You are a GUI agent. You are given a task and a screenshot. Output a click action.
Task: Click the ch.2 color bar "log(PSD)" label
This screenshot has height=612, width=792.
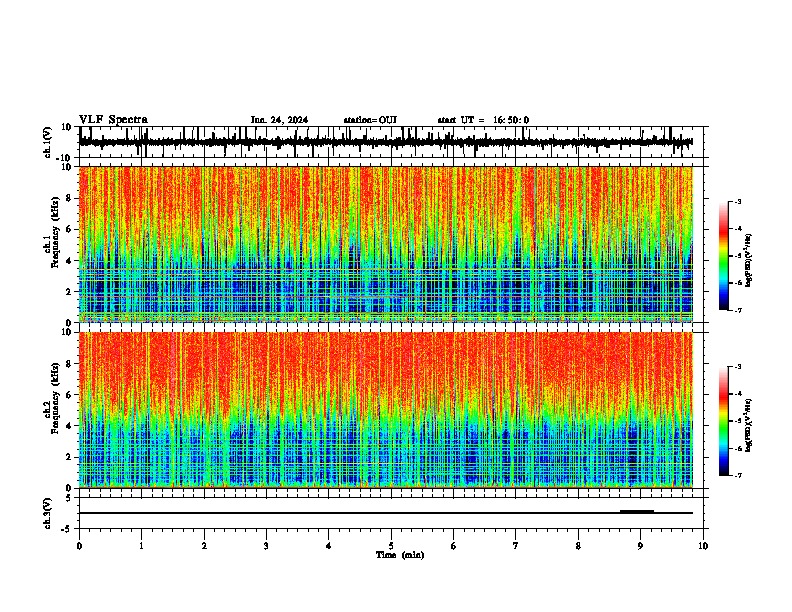click(749, 425)
